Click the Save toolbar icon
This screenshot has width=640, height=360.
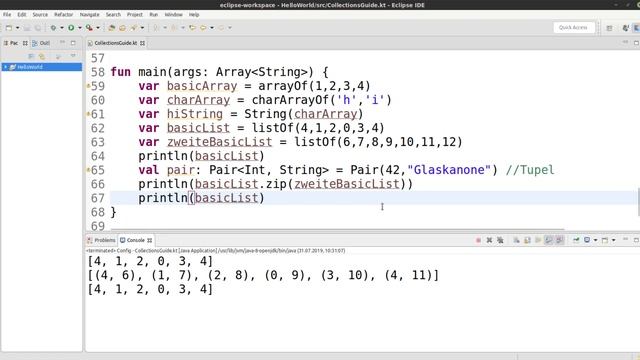pos(27,28)
